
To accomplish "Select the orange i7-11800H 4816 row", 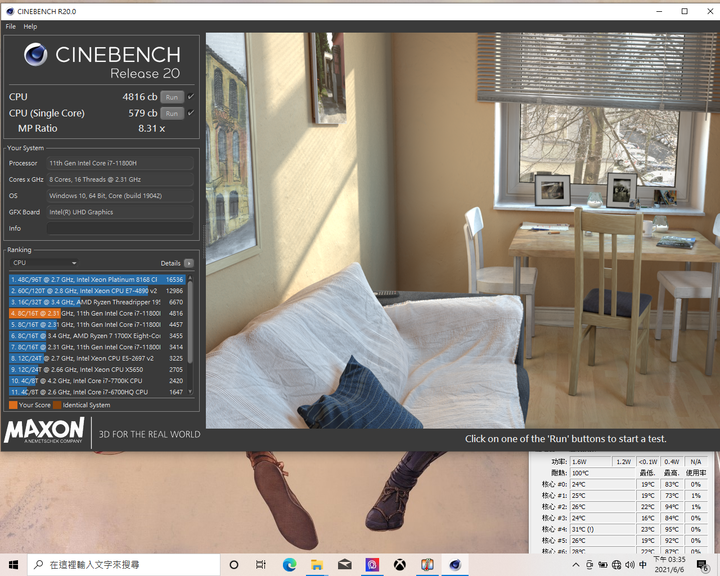I will (97, 313).
